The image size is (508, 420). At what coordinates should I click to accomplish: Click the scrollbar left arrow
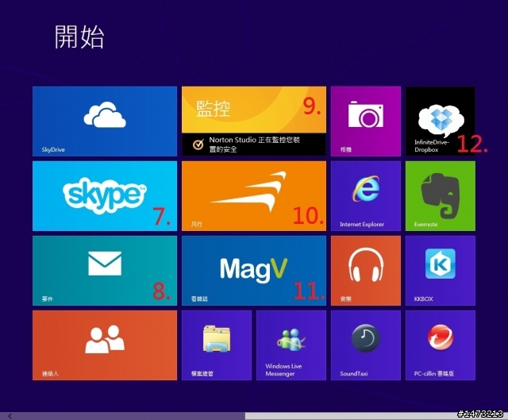tap(10, 416)
